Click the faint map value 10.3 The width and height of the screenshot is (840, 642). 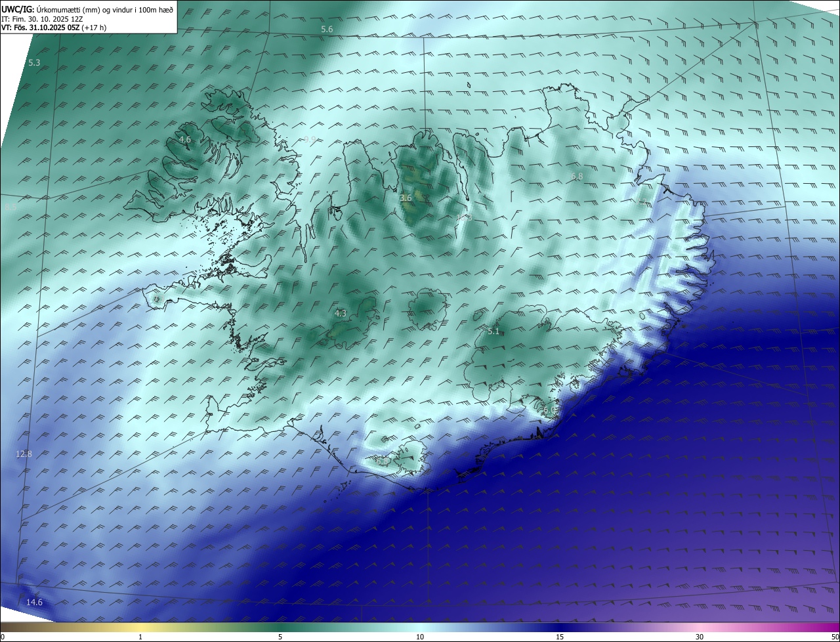tap(464, 217)
